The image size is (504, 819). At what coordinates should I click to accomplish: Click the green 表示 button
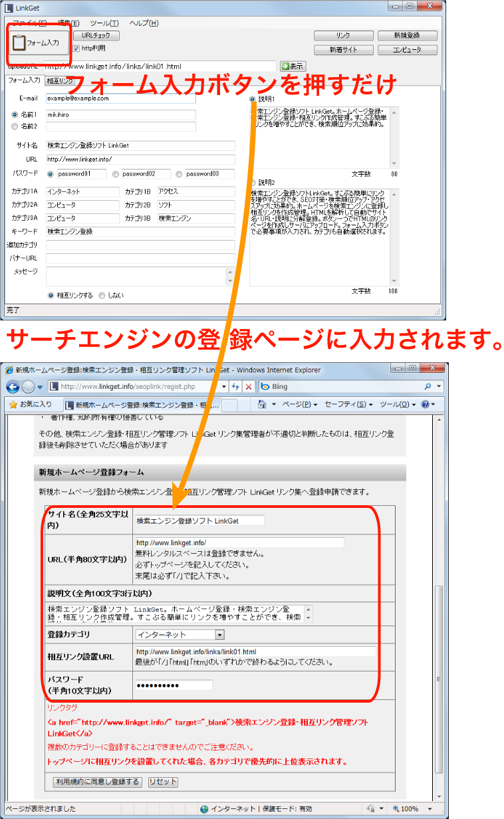coord(293,66)
